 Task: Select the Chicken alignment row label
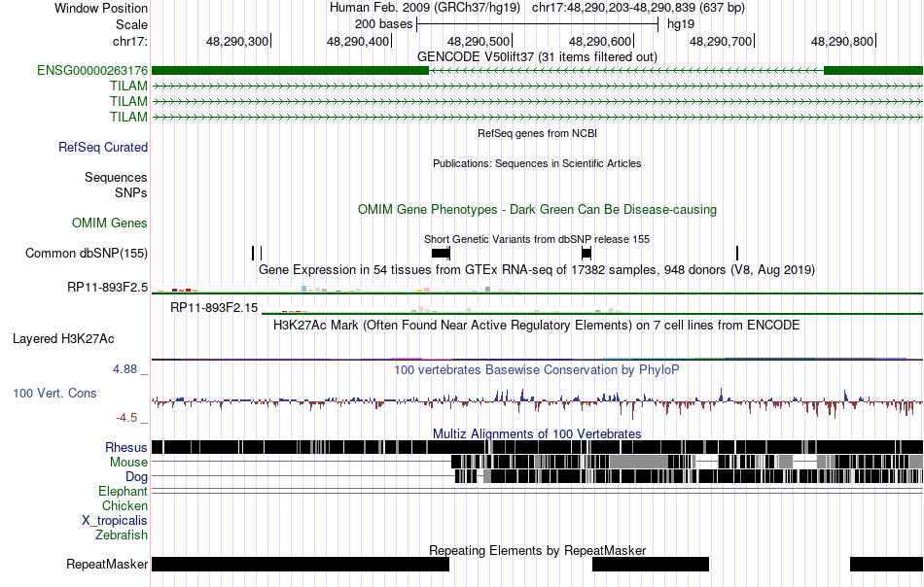coord(124,505)
